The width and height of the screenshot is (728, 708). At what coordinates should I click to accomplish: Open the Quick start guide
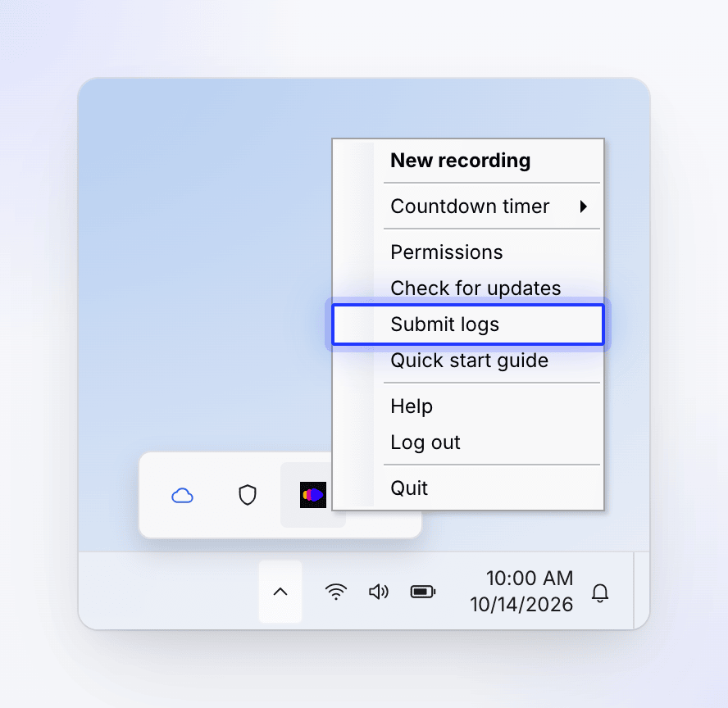click(x=468, y=361)
